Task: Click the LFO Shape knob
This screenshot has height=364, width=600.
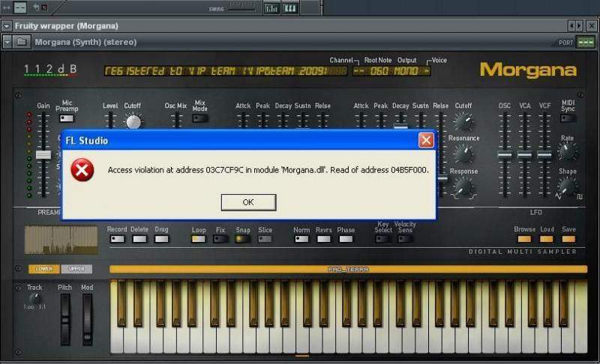Action: coord(567,186)
